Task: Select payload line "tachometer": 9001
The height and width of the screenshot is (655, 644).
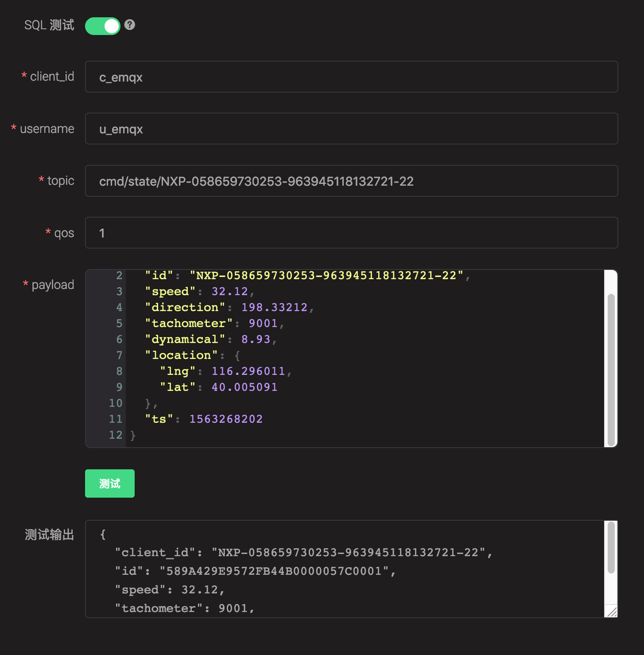Action: [214, 324]
